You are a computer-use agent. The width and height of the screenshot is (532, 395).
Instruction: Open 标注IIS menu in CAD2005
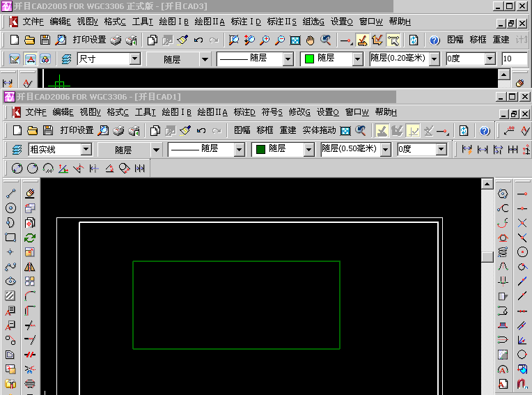tap(281, 22)
